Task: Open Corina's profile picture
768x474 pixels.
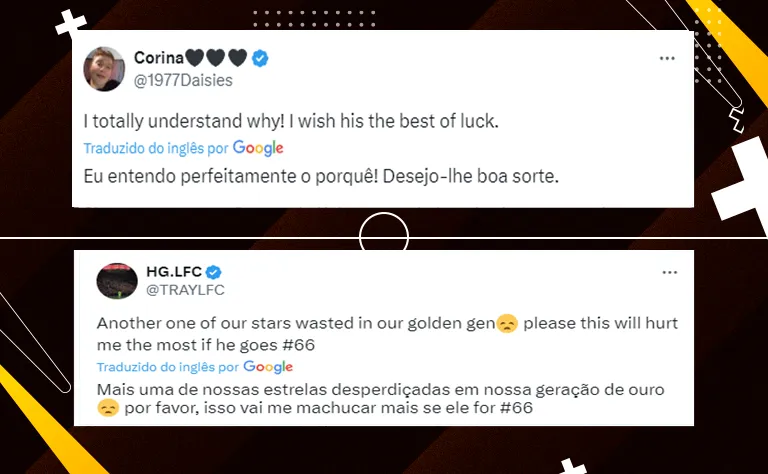Action: (x=104, y=68)
